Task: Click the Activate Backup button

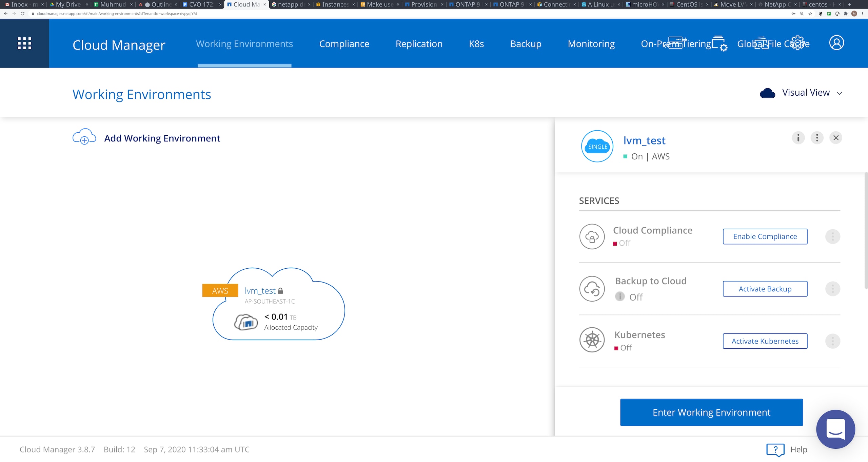Action: tap(765, 289)
